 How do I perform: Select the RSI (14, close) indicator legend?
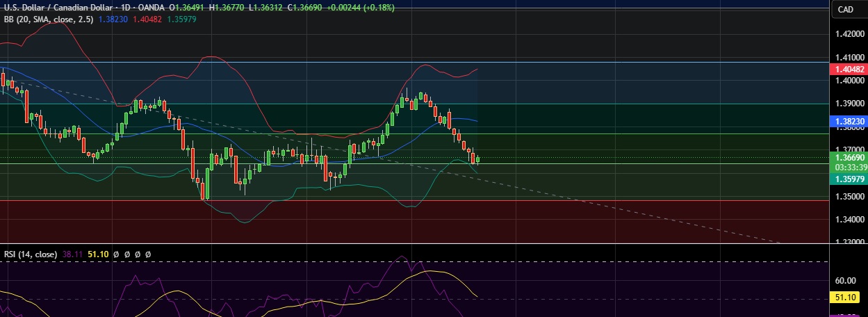coord(32,254)
